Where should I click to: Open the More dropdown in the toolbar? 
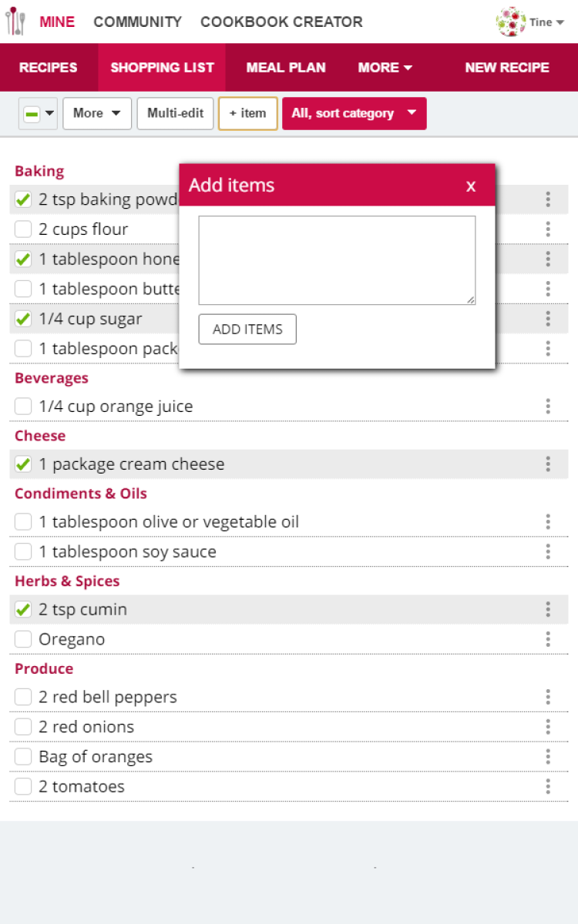pos(97,113)
